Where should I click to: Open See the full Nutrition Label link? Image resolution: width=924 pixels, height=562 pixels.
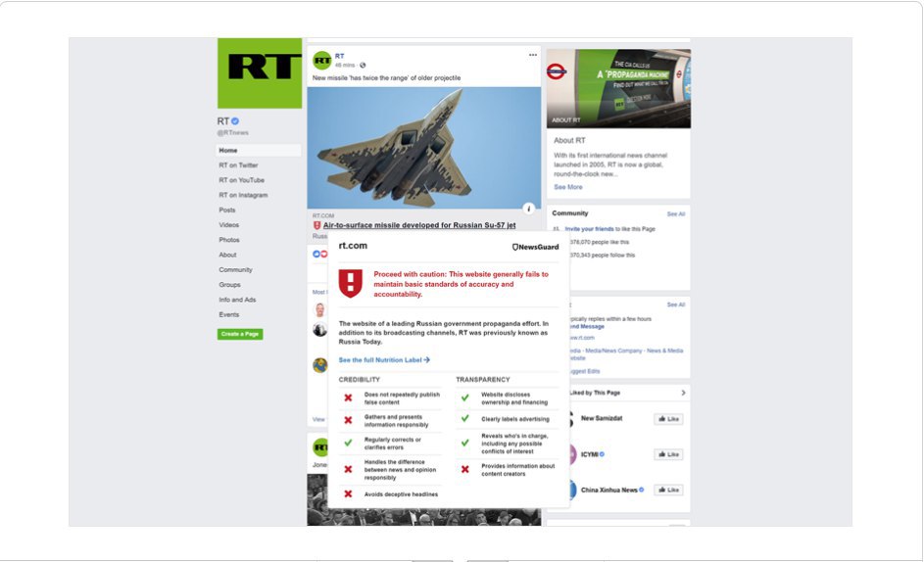click(x=384, y=360)
